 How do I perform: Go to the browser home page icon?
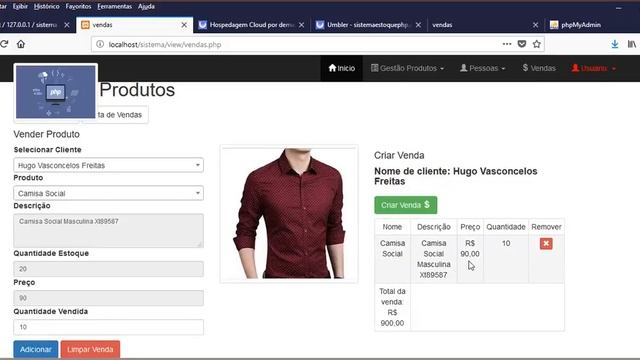pos(21,44)
